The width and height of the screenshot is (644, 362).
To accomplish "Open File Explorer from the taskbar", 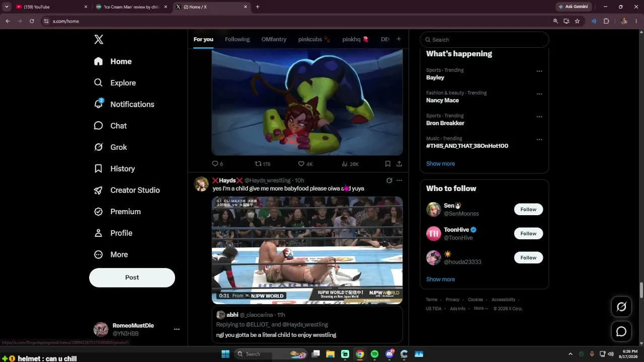I will pyautogui.click(x=331, y=354).
